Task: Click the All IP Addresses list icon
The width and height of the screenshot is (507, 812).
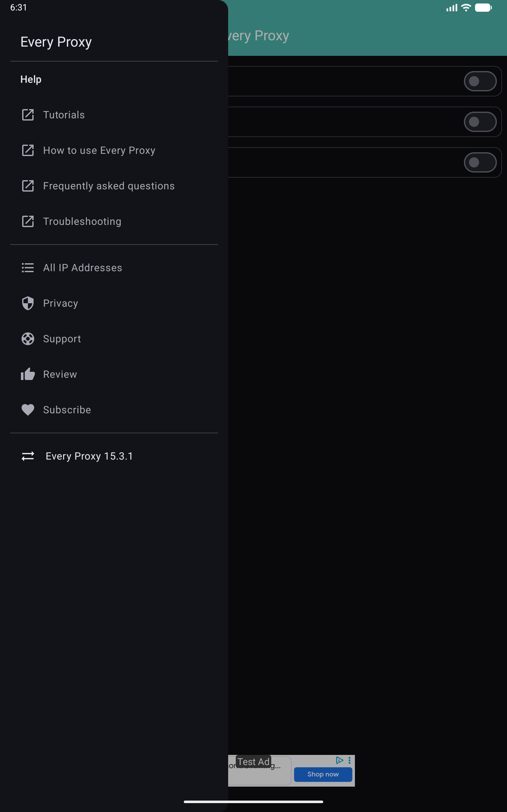Action: point(28,268)
